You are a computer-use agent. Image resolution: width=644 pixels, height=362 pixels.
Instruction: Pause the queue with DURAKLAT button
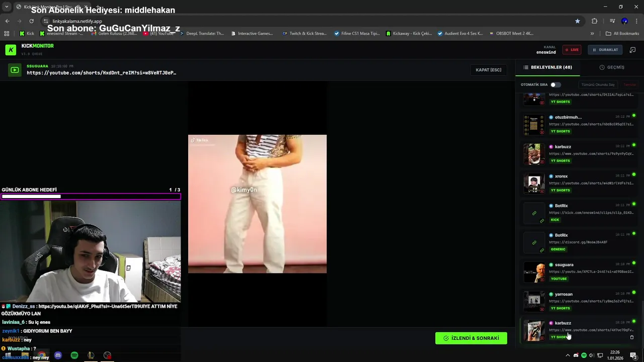pos(605,50)
